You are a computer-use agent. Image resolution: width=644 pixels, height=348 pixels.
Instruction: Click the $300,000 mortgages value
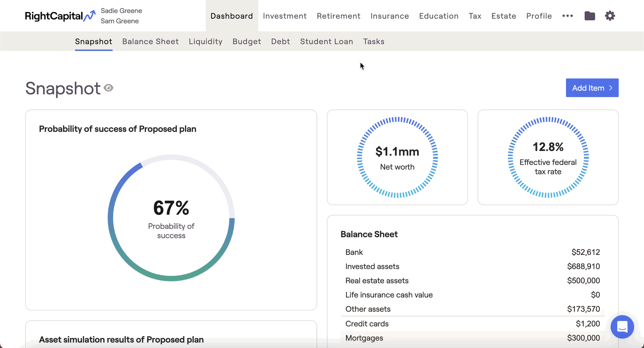(583, 338)
